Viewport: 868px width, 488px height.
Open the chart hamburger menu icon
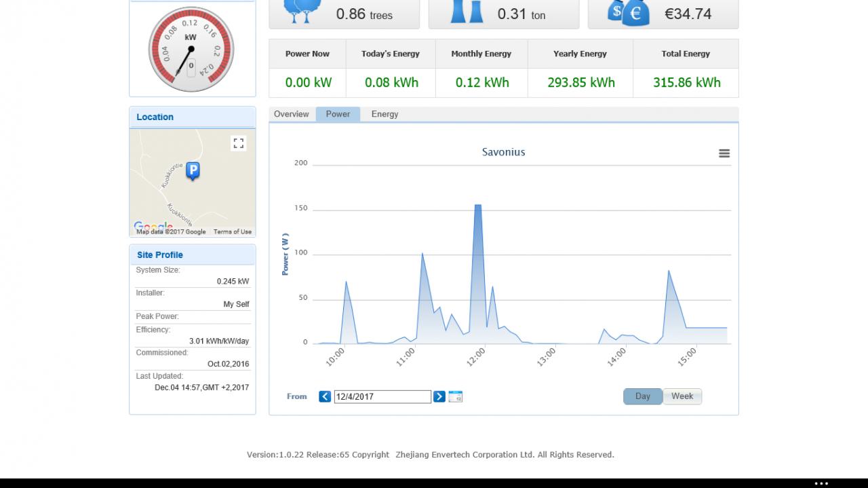(724, 153)
